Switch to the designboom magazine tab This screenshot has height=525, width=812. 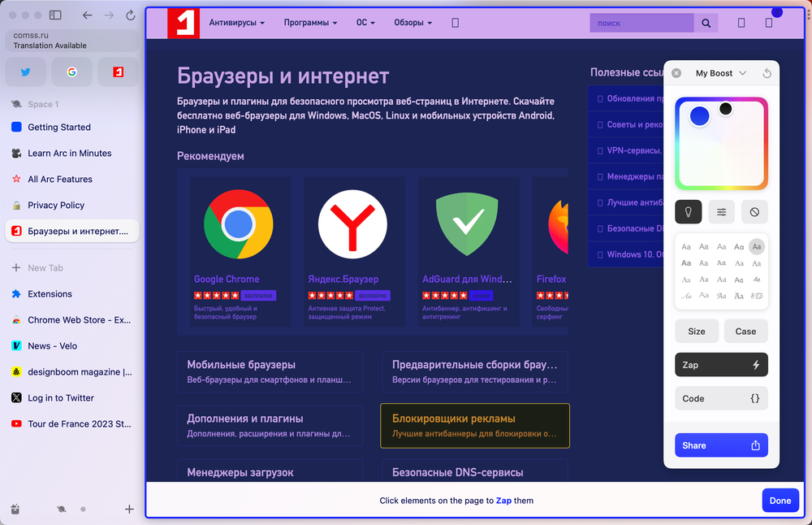click(72, 371)
